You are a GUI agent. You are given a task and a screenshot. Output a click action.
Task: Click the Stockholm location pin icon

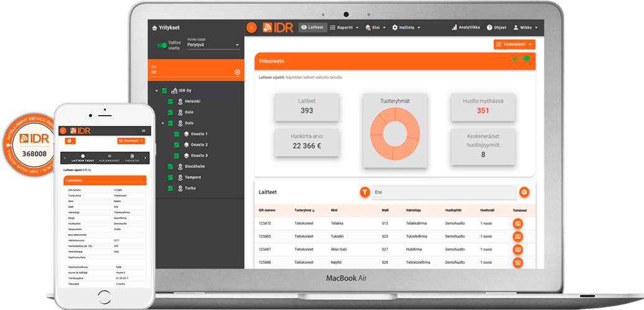[x=180, y=166]
